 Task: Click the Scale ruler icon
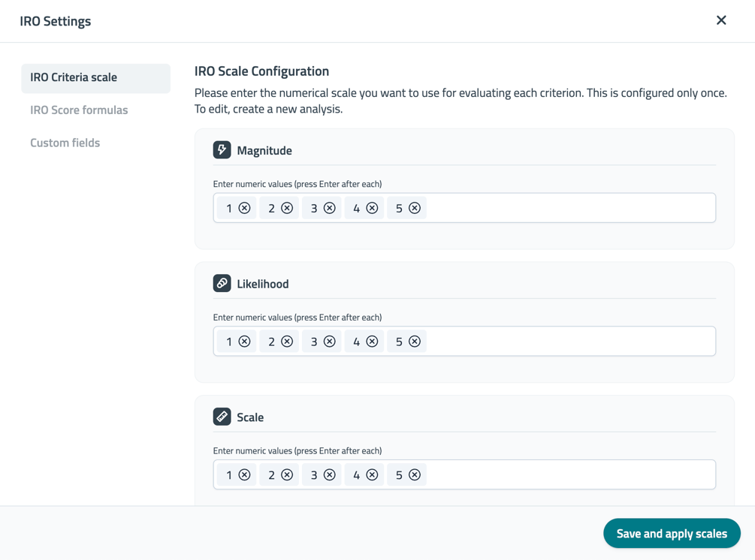[x=222, y=416]
